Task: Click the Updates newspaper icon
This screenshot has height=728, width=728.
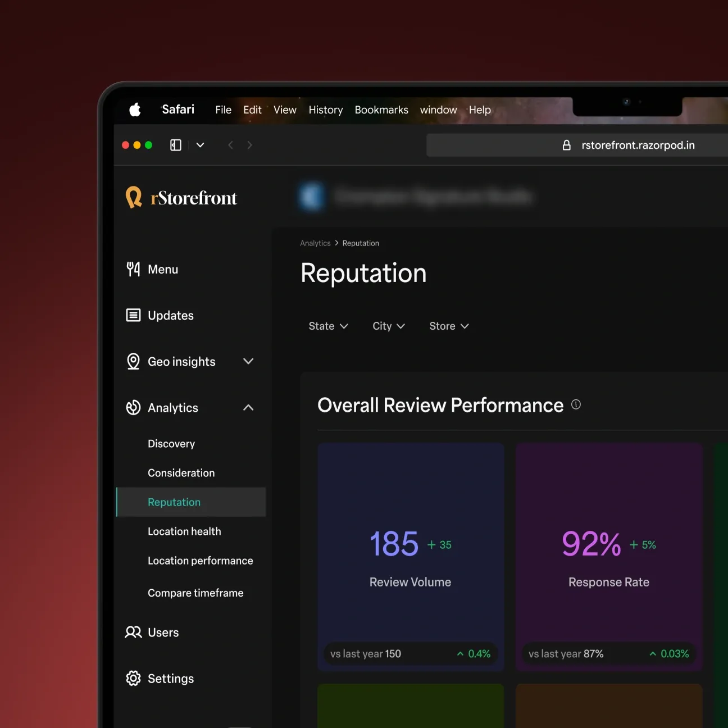Action: click(133, 316)
